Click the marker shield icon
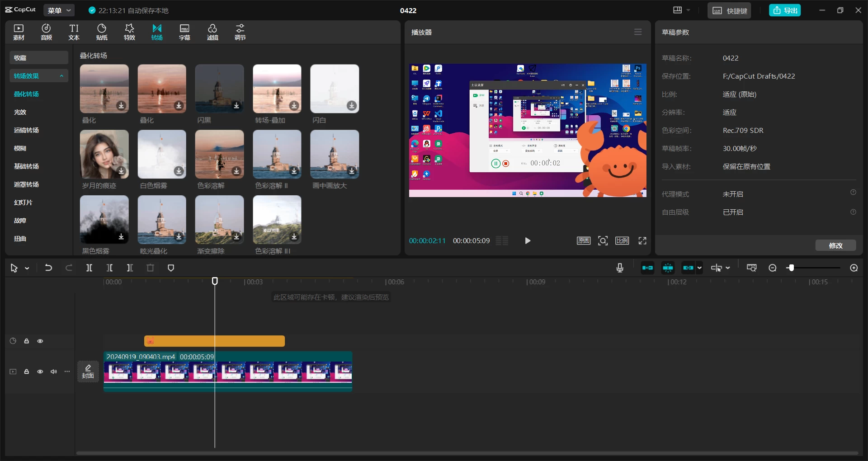Image resolution: width=868 pixels, height=461 pixels. (171, 268)
